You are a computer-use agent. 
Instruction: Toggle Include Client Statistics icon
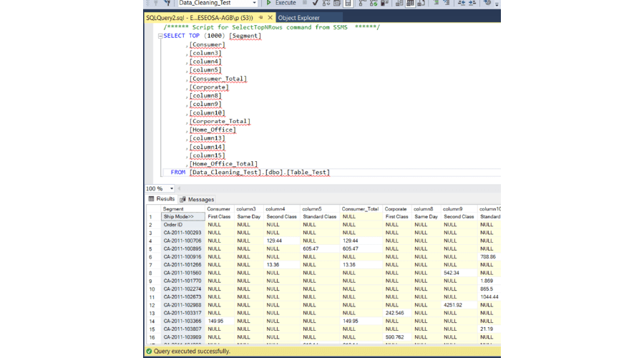(384, 2)
